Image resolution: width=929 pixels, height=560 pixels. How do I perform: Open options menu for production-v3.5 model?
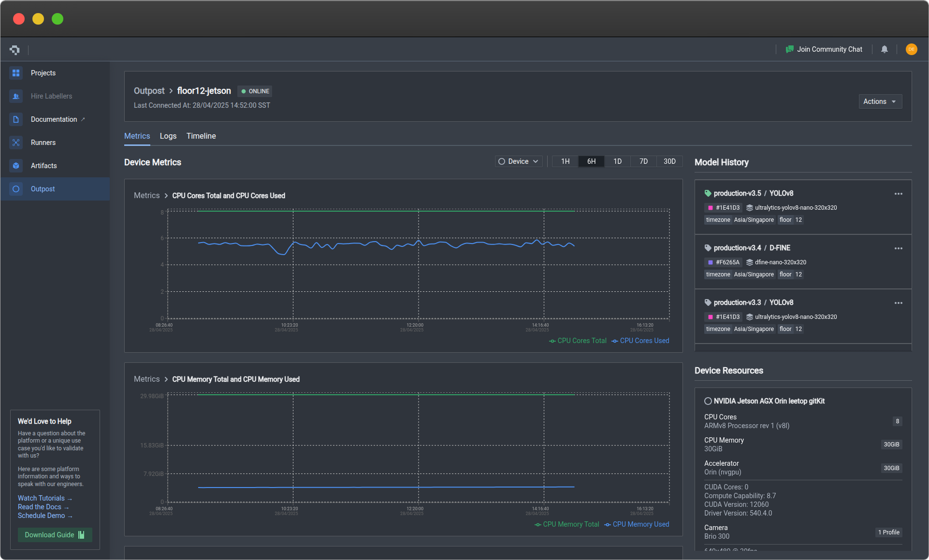(898, 194)
